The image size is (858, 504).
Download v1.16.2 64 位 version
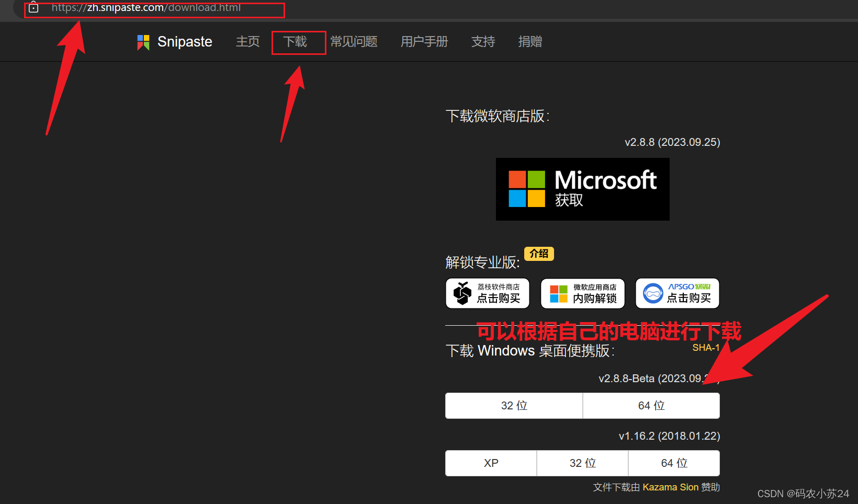[x=674, y=463]
